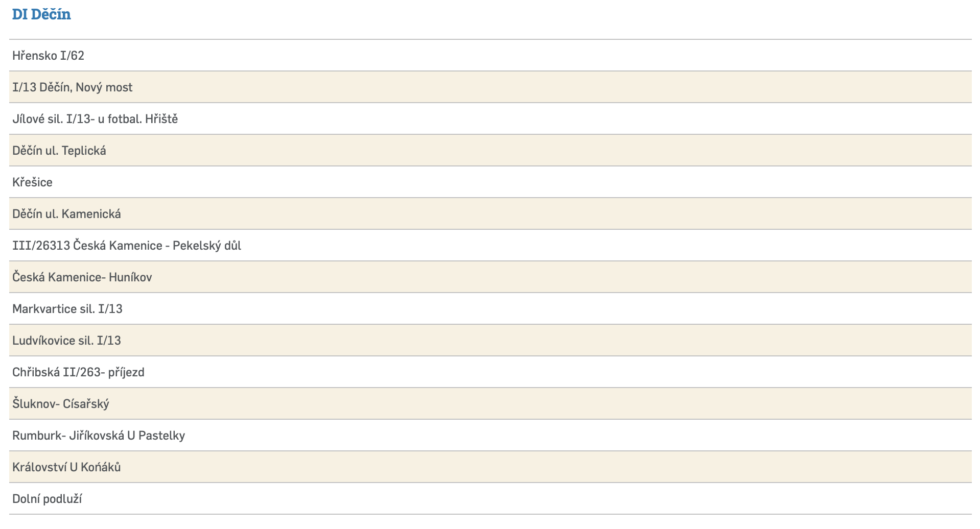
Task: Select the Dolní podluží row
Action: pos(47,499)
